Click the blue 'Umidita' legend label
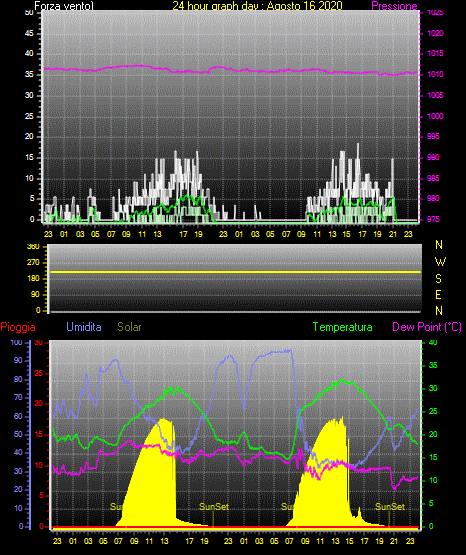Screen dimensions: 466x555 point(84,327)
